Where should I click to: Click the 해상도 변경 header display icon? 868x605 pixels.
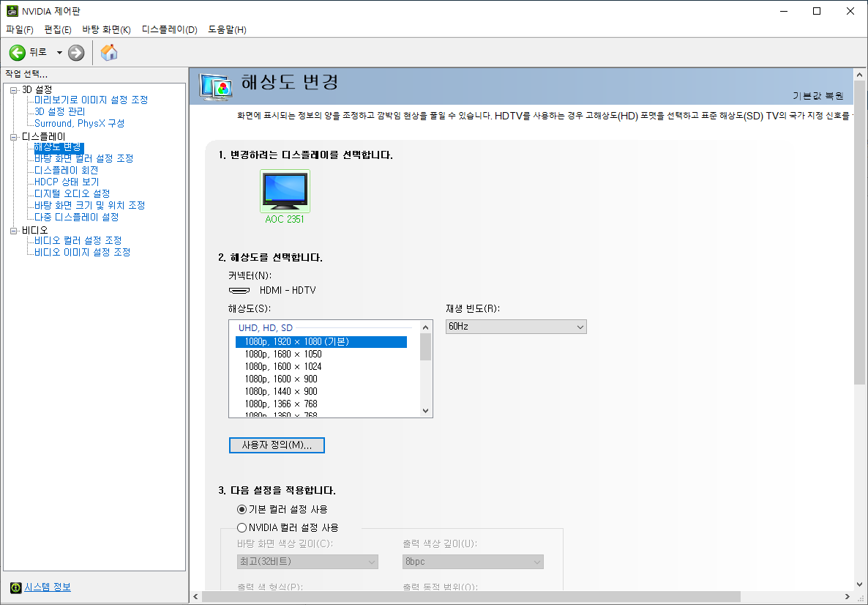pos(215,87)
